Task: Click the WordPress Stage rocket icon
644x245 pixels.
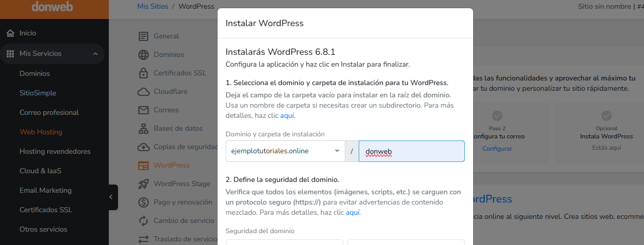Action: pyautogui.click(x=144, y=184)
